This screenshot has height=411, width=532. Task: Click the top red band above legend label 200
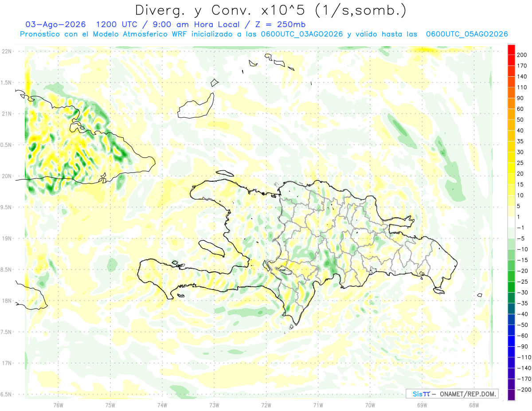click(511, 50)
